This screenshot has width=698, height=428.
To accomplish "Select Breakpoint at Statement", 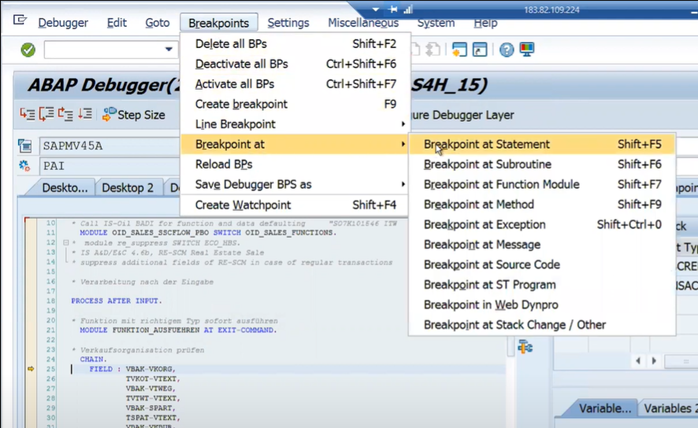I will pyautogui.click(x=542, y=144).
